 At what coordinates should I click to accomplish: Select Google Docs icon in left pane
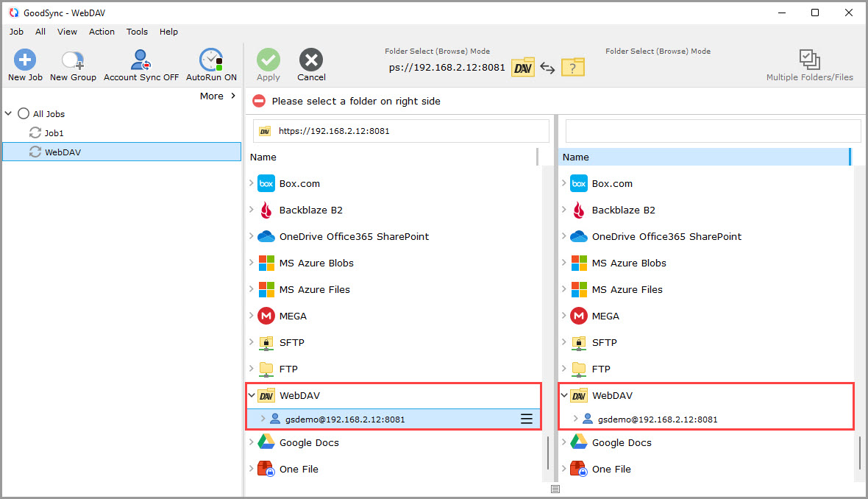pyautogui.click(x=266, y=442)
